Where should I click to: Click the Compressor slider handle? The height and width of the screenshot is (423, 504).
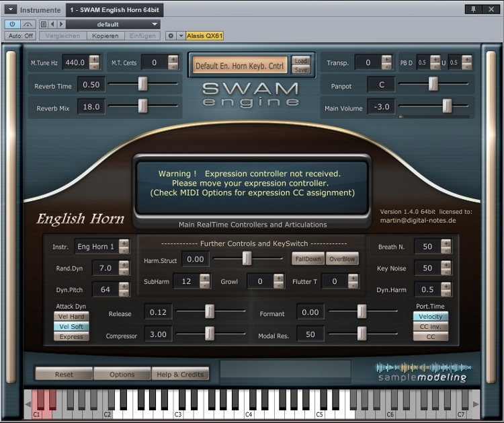(210, 334)
